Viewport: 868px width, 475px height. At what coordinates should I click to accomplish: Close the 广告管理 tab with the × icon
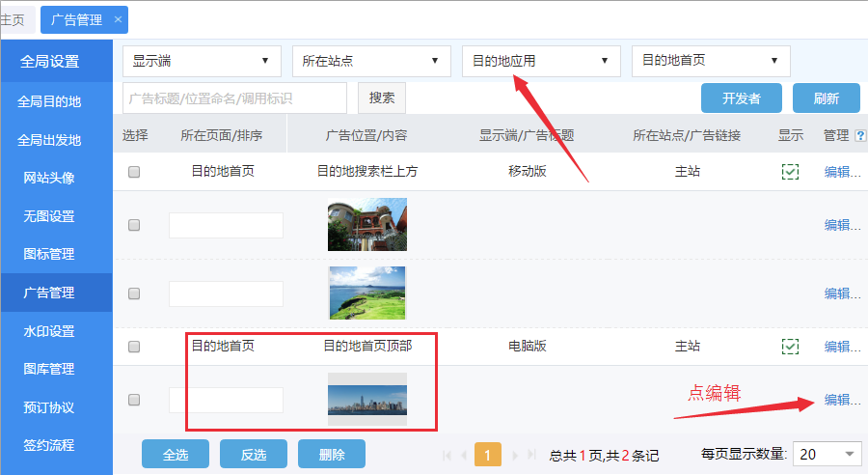click(x=118, y=19)
